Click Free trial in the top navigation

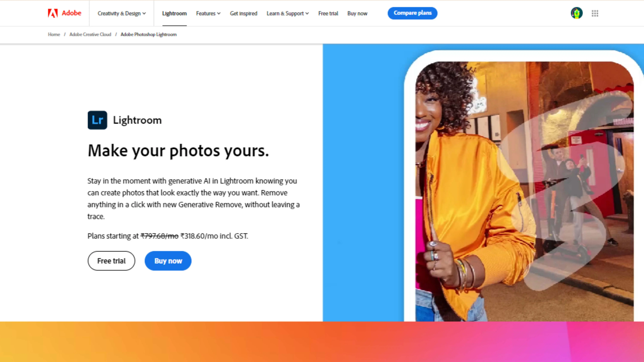(328, 14)
